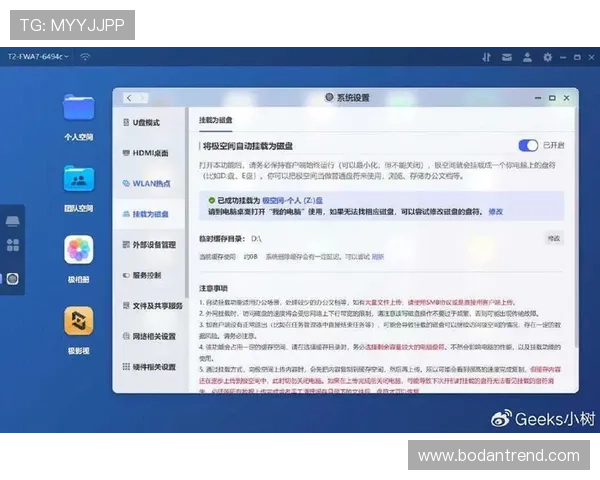600x480 pixels.
Task: Open the 极空间-个人 (Z:)盘 link
Action: click(x=292, y=200)
